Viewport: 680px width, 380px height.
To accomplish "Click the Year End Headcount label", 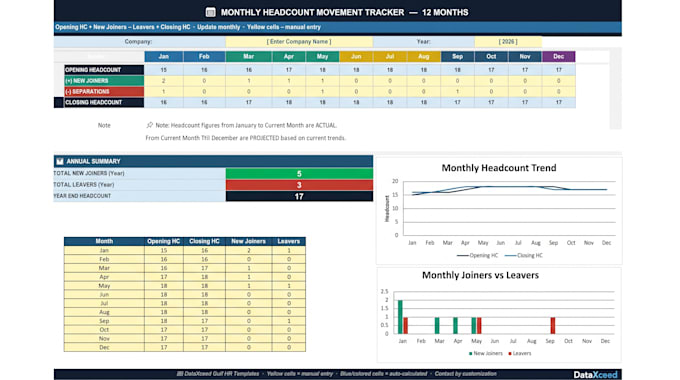I will pos(82,196).
